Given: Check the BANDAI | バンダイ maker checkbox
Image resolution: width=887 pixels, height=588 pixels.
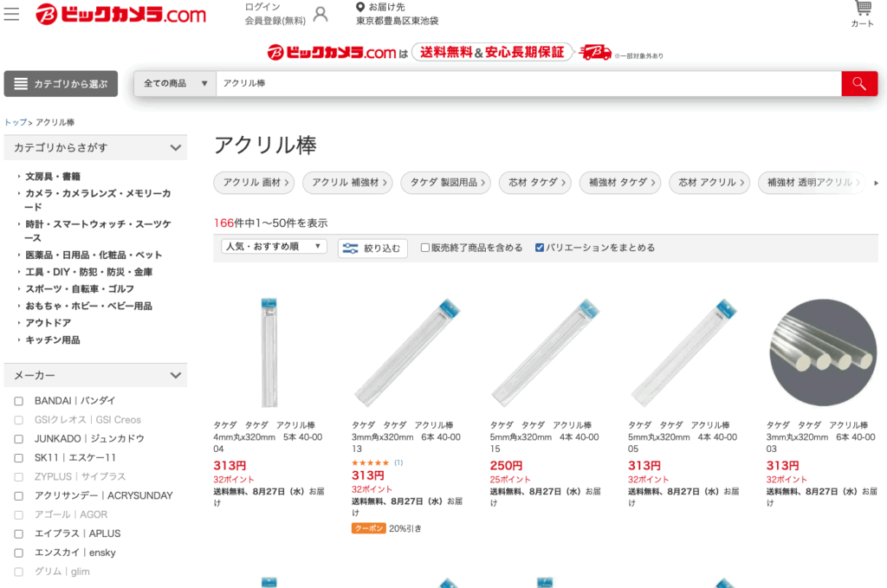Looking at the screenshot, I should (19, 401).
